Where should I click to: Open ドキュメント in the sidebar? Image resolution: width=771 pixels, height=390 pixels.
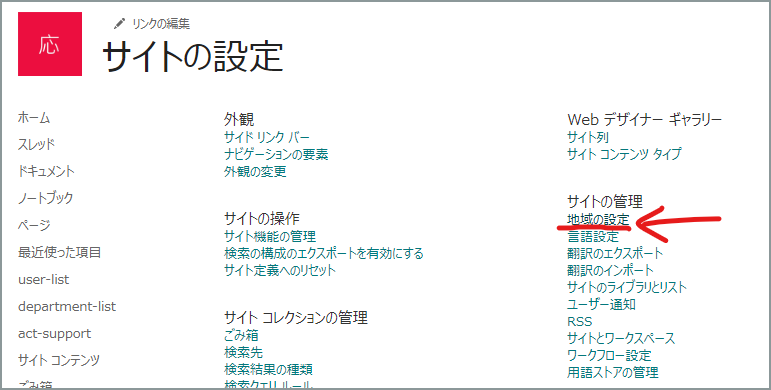46,171
